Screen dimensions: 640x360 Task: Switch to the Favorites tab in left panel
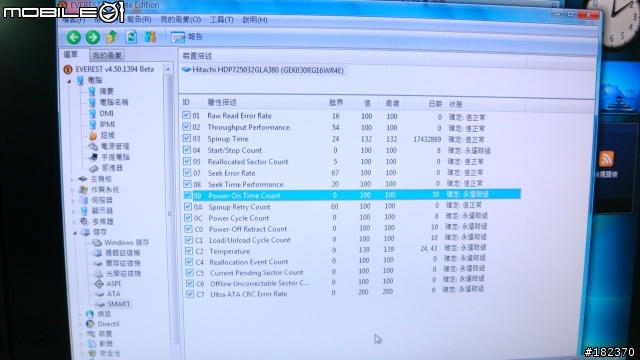107,56
